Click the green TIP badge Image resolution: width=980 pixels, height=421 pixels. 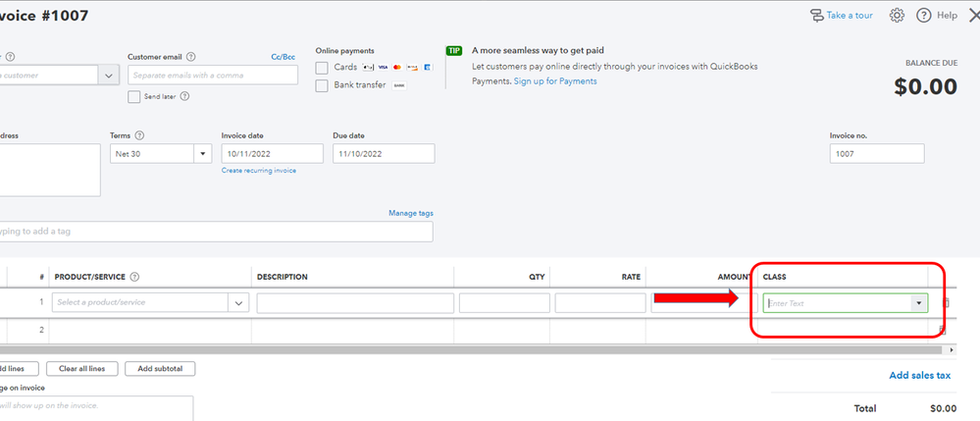pyautogui.click(x=454, y=51)
